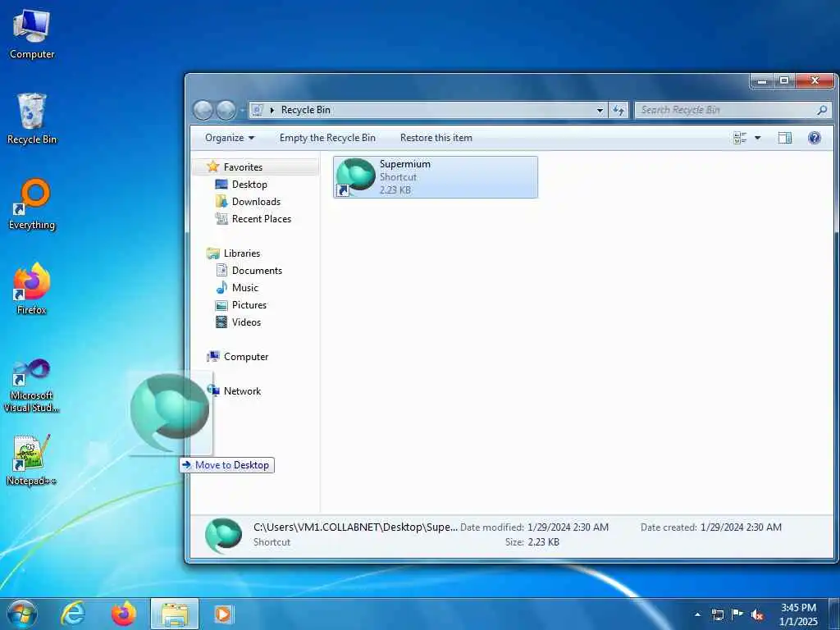840x630 pixels.
Task: Open the Music library
Action: [x=244, y=288]
